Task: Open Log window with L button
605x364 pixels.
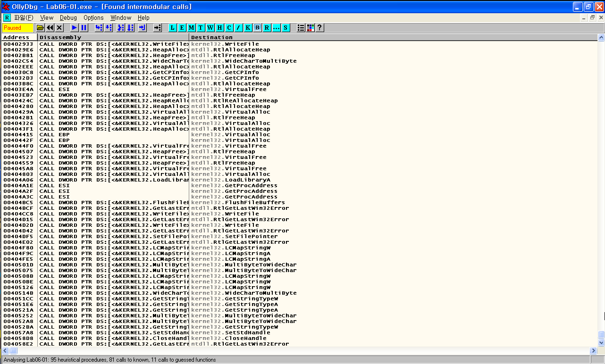Action: (172, 28)
